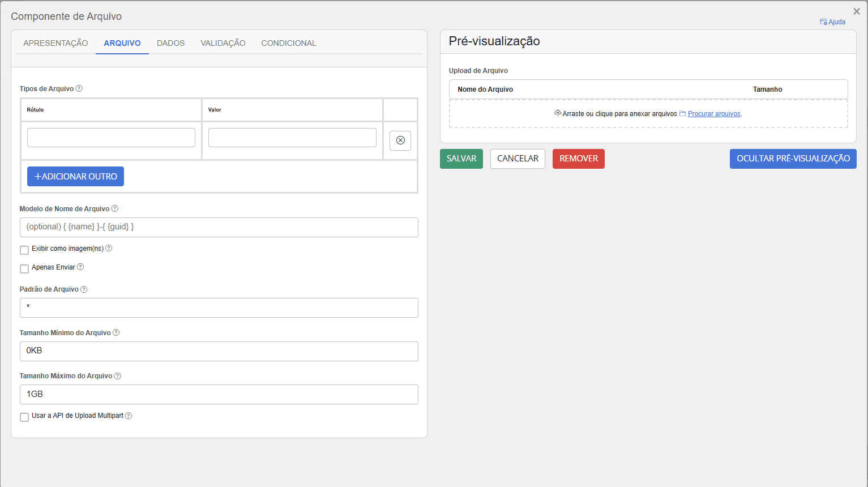This screenshot has height=487, width=868.
Task: Click the Nome do Arquivo column header
Action: point(485,89)
